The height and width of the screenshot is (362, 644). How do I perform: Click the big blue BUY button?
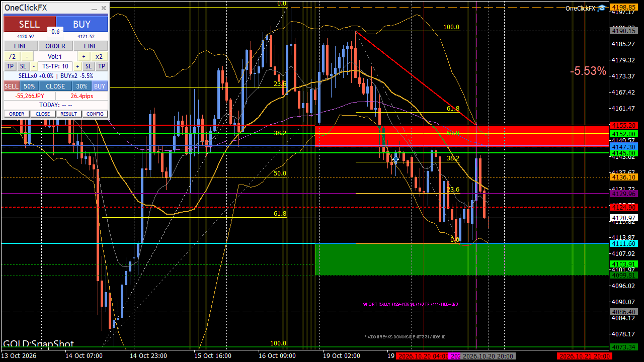point(82,24)
